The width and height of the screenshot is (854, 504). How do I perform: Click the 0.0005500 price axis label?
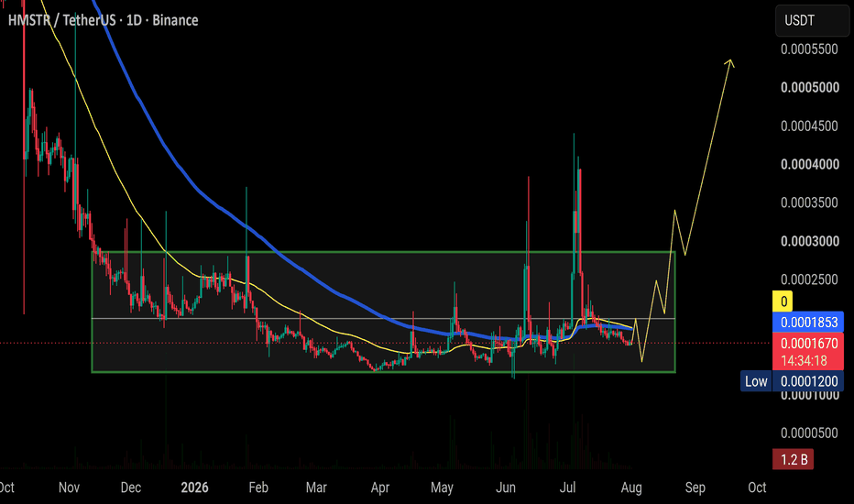click(809, 49)
